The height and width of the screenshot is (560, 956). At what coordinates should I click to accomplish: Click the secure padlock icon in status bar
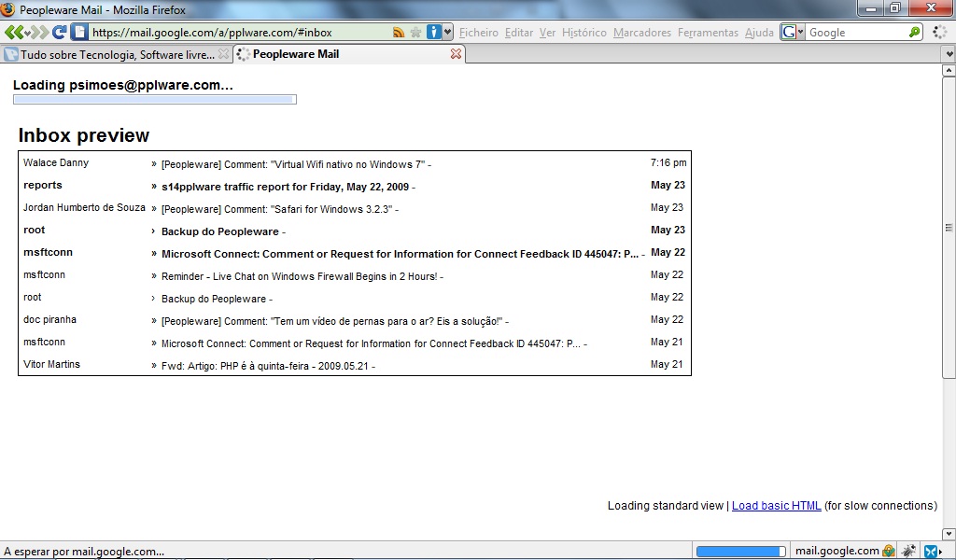889,551
